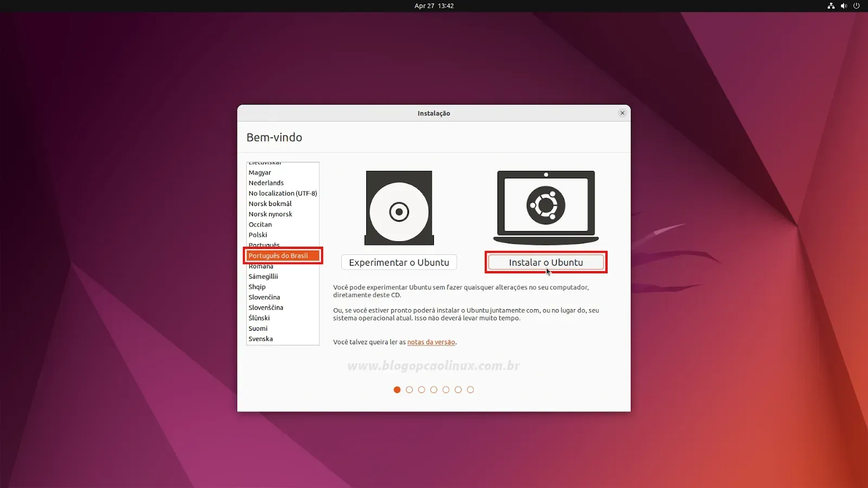Select Svenska in the language list
Viewport: 868px width, 488px height.
click(283, 339)
